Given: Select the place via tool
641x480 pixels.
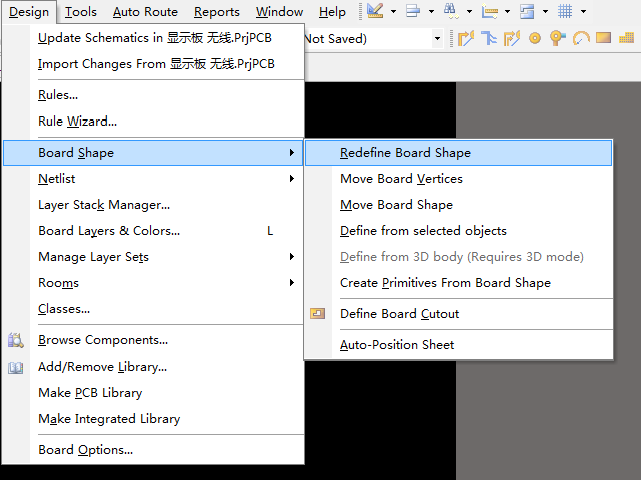Looking at the screenshot, I should click(557, 38).
